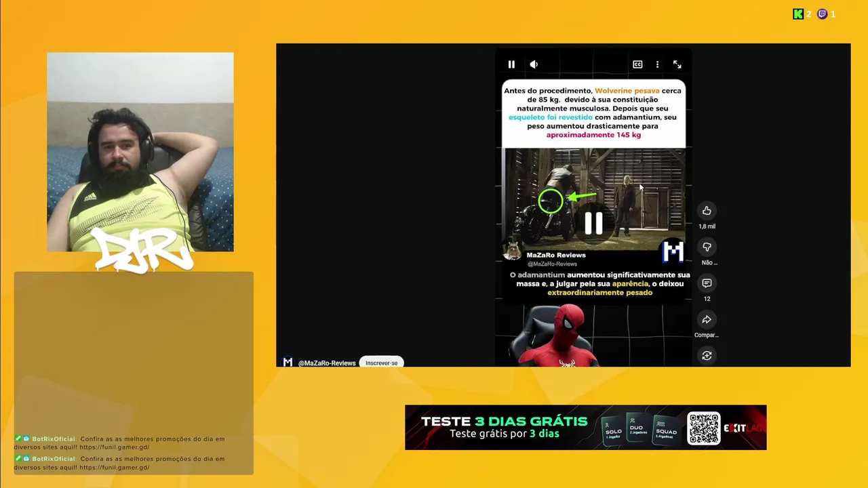Image resolution: width=868 pixels, height=488 pixels.
Task: Like the Short with thumbs-up icon
Action: pyautogui.click(x=707, y=211)
